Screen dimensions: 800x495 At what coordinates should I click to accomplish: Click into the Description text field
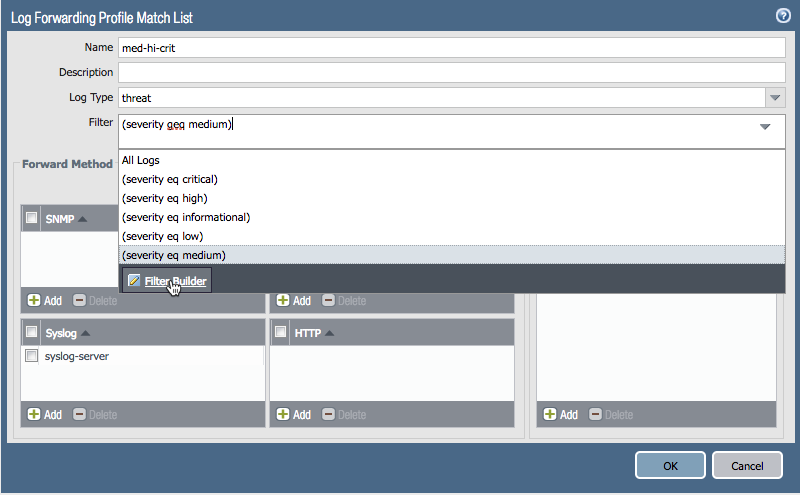pyautogui.click(x=452, y=72)
